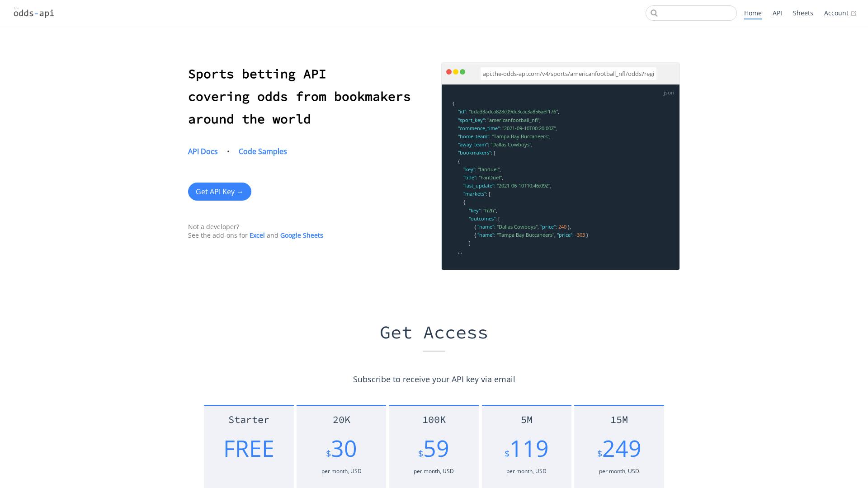Open the Account nav link
Viewport: 868px width, 488px height.
tap(840, 13)
